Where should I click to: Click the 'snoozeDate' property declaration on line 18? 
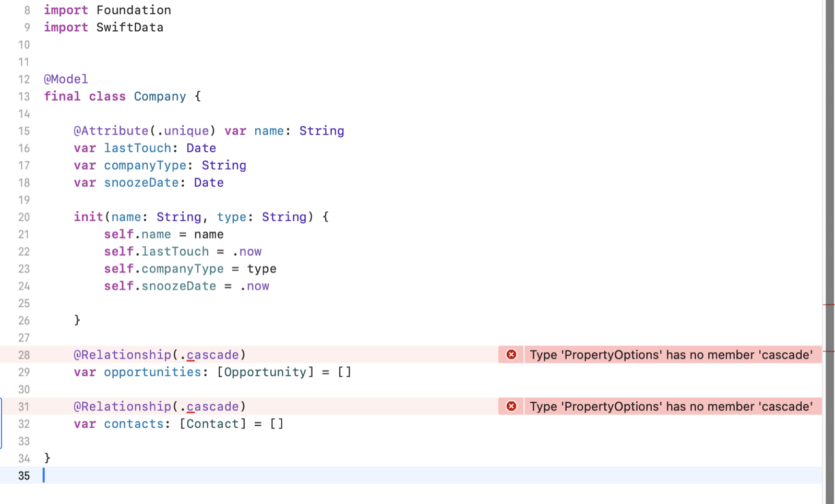pos(141,183)
